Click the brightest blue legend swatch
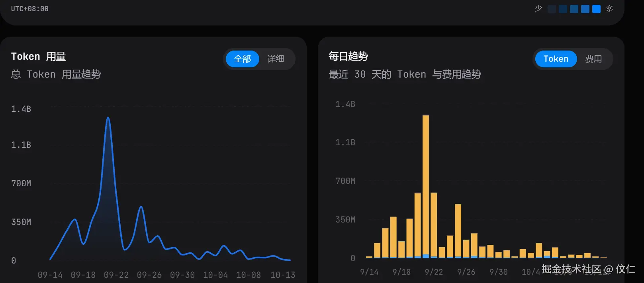 point(596,9)
